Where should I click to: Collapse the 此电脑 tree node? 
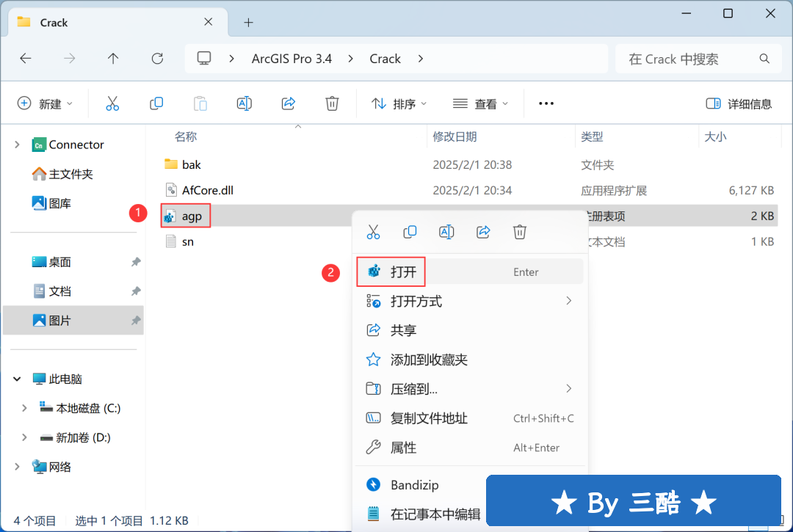tap(17, 379)
